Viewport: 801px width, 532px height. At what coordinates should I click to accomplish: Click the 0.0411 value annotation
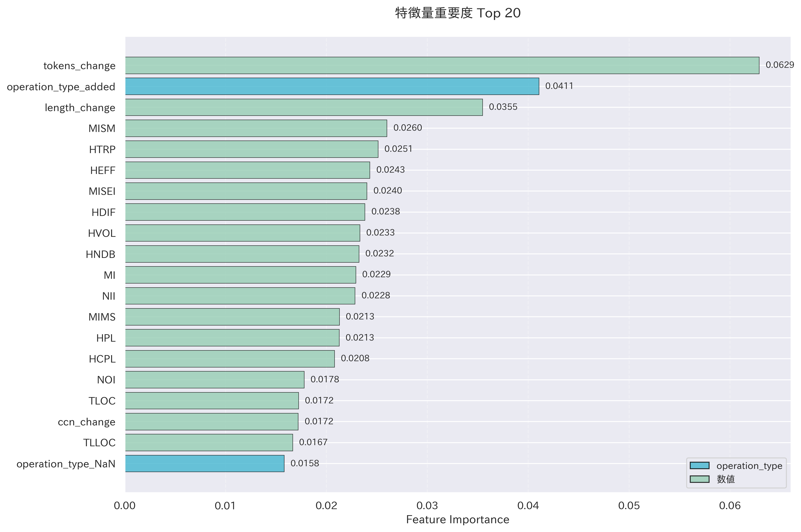[559, 86]
